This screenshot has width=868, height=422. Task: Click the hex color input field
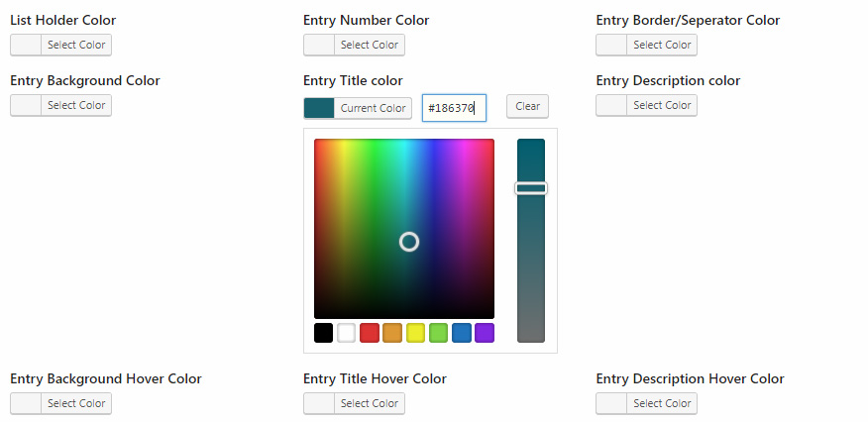click(454, 108)
